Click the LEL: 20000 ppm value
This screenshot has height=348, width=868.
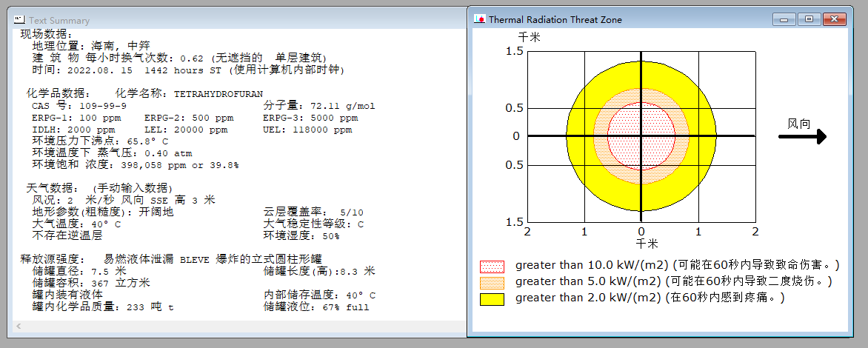pyautogui.click(x=186, y=130)
